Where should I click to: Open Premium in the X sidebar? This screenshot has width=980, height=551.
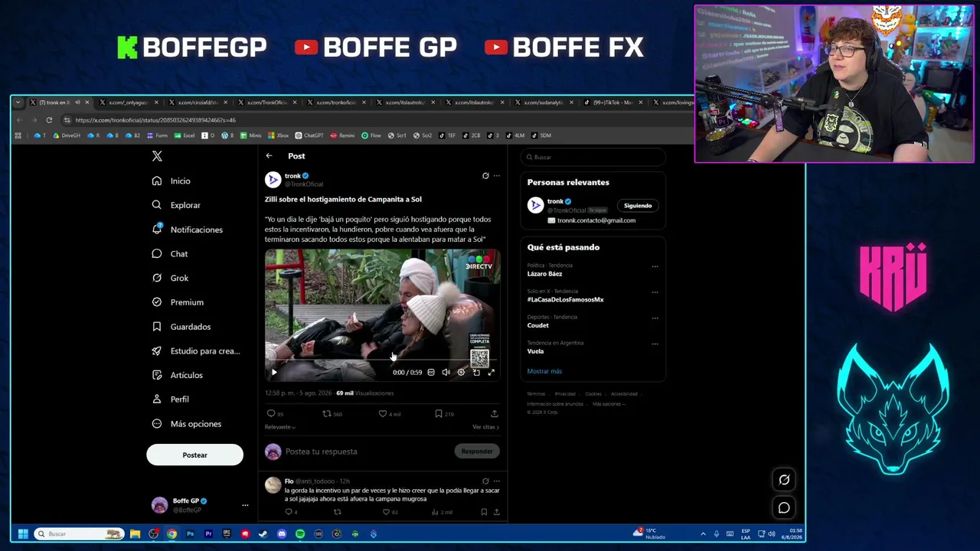(x=178, y=302)
